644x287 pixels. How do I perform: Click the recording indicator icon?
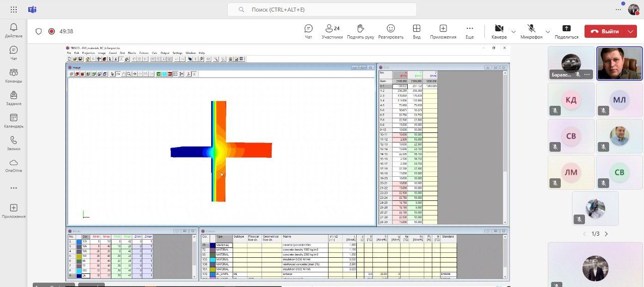point(51,31)
